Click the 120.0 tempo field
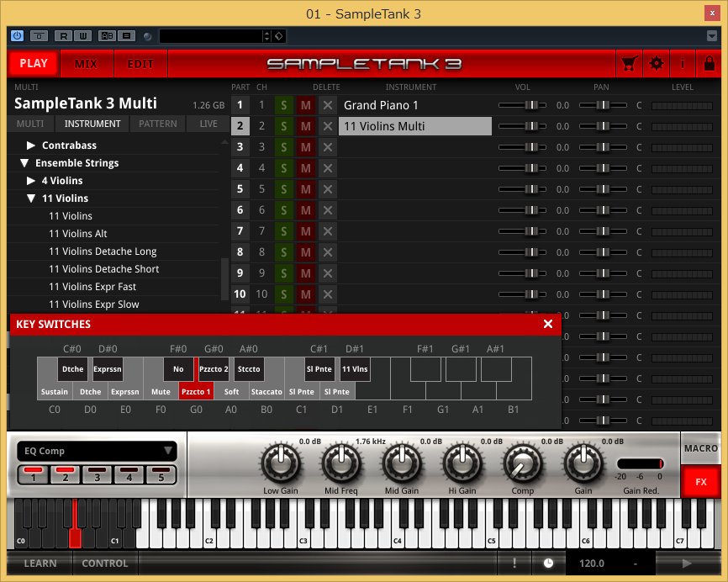This screenshot has width=728, height=582. (x=592, y=563)
